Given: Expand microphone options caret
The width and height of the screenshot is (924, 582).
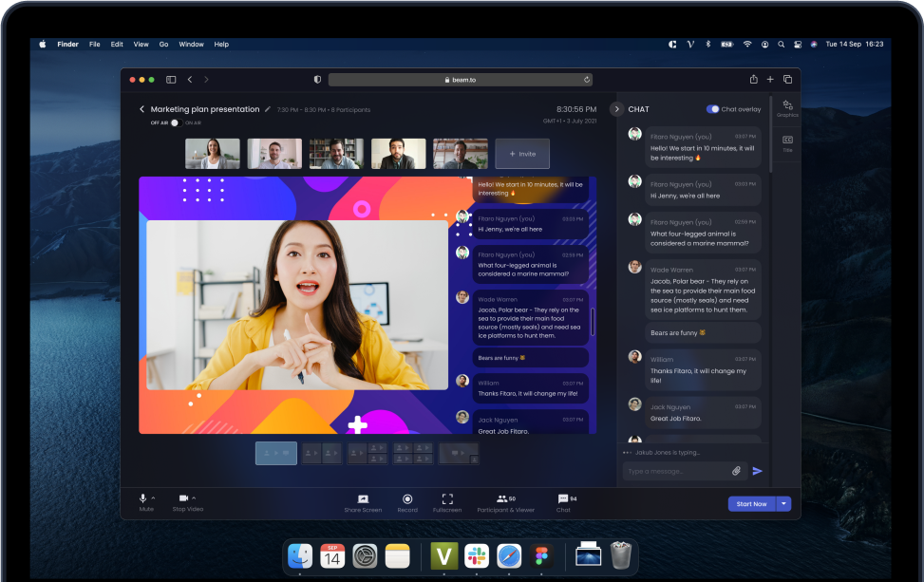Looking at the screenshot, I should pyautogui.click(x=153, y=498).
